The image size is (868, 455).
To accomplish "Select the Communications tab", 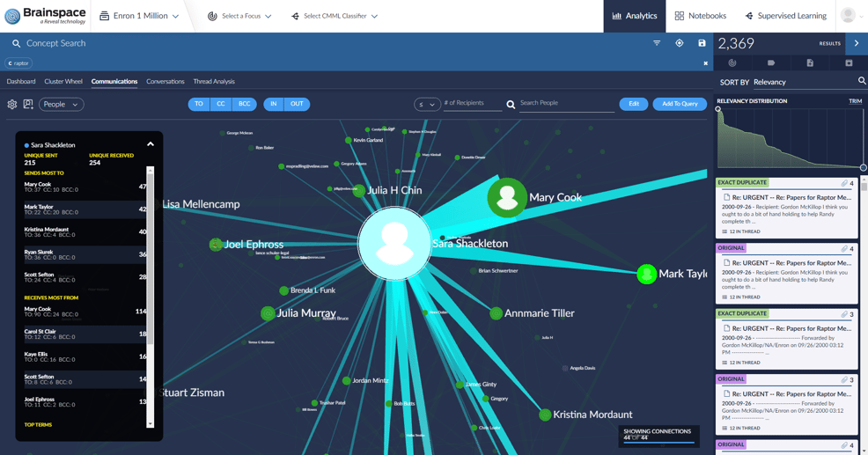I will tap(114, 81).
